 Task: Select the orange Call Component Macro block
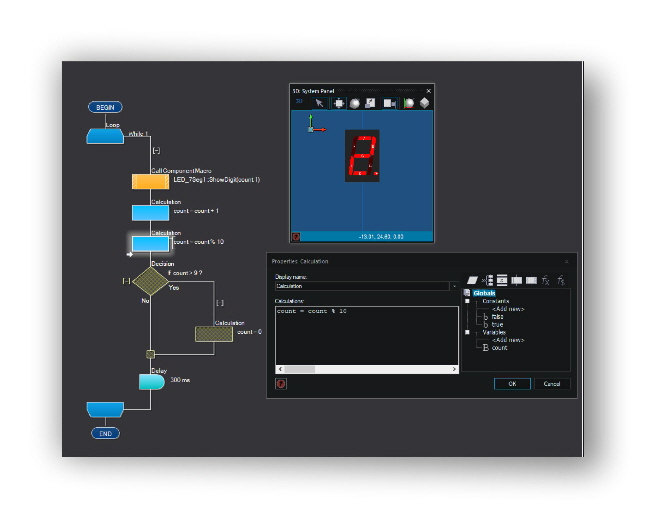click(150, 181)
